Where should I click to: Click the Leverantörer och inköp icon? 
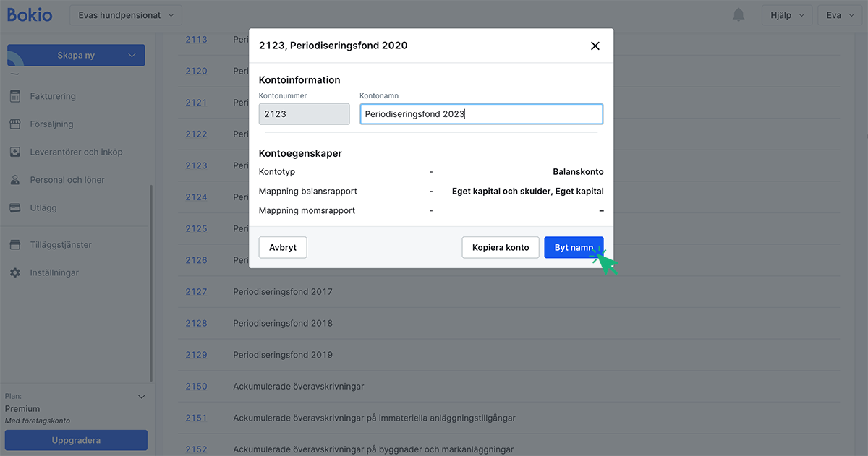17,152
